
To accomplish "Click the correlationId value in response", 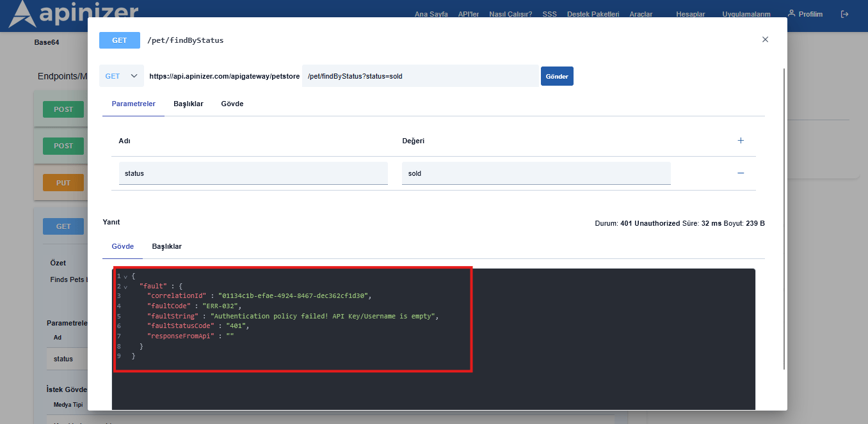I will pos(293,296).
